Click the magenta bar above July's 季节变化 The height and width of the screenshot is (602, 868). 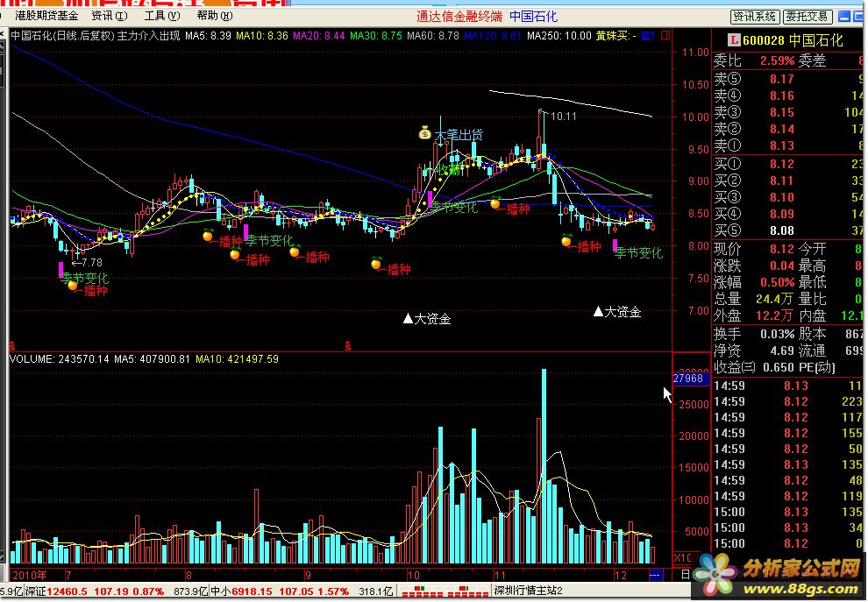pyautogui.click(x=60, y=269)
